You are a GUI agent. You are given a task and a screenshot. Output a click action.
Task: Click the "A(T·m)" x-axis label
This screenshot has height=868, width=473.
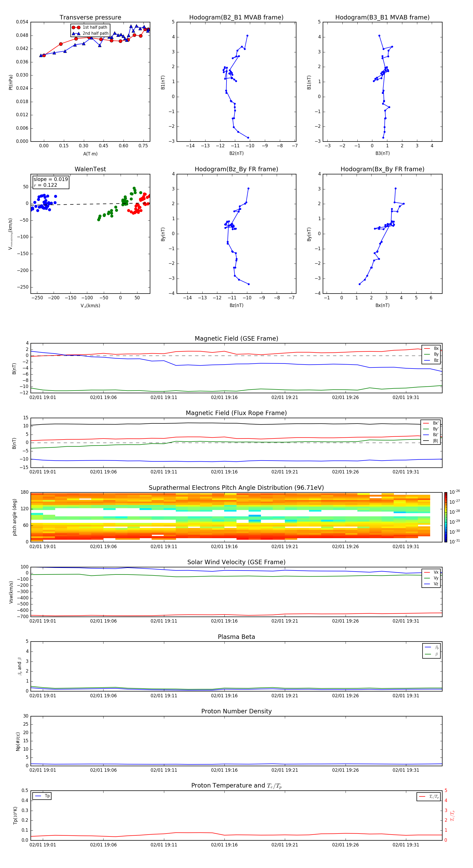point(90,154)
